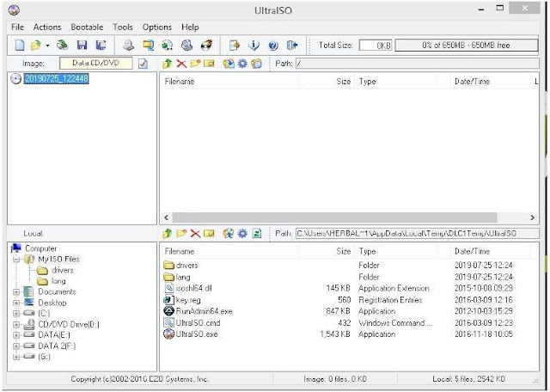Image resolution: width=550 pixels, height=392 pixels.
Task: Select key.reg in Local file list
Action: click(188, 300)
